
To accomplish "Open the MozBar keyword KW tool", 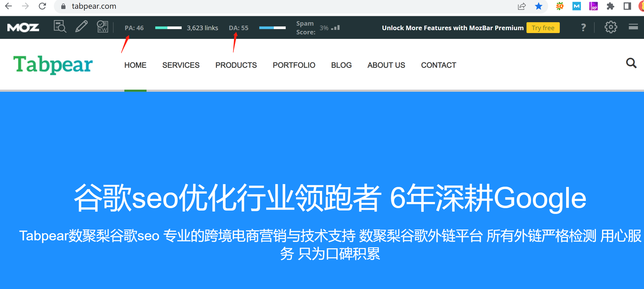I will point(102,27).
